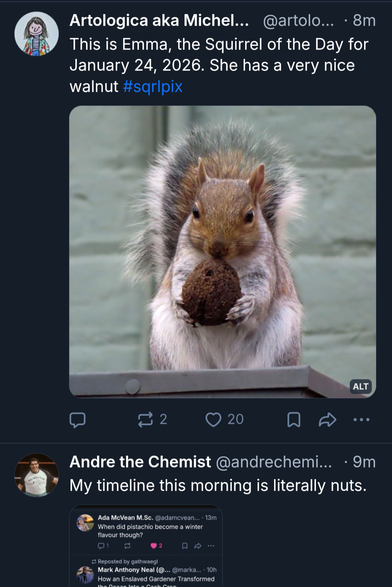Click the 9m timestamp on Andre's post
Viewport: 392px width, 587px height.
click(364, 462)
